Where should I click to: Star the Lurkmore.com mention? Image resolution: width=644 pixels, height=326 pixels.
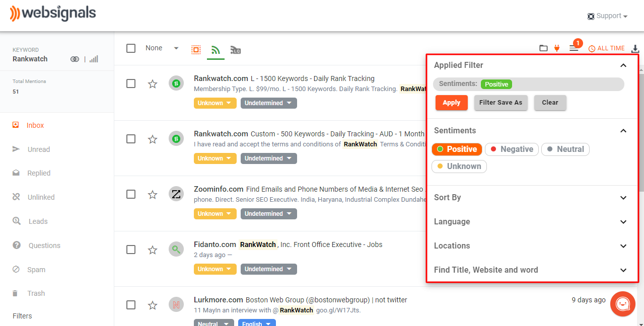153,305
